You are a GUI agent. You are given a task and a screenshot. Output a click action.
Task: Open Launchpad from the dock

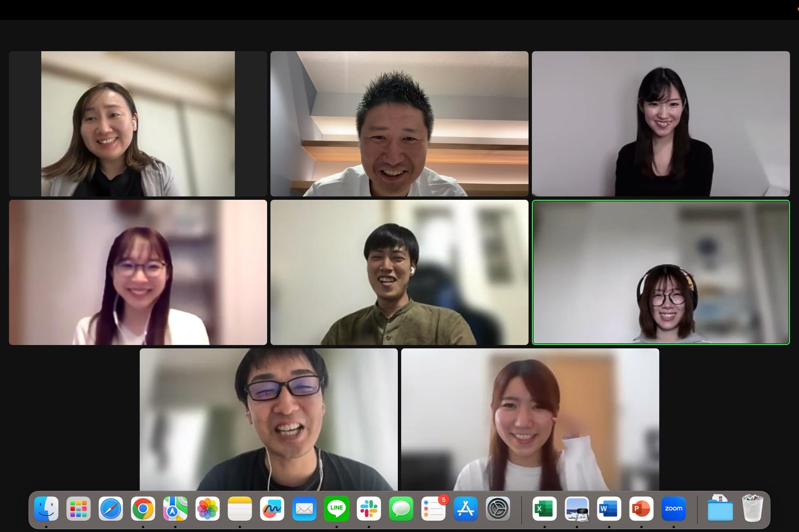pyautogui.click(x=78, y=508)
